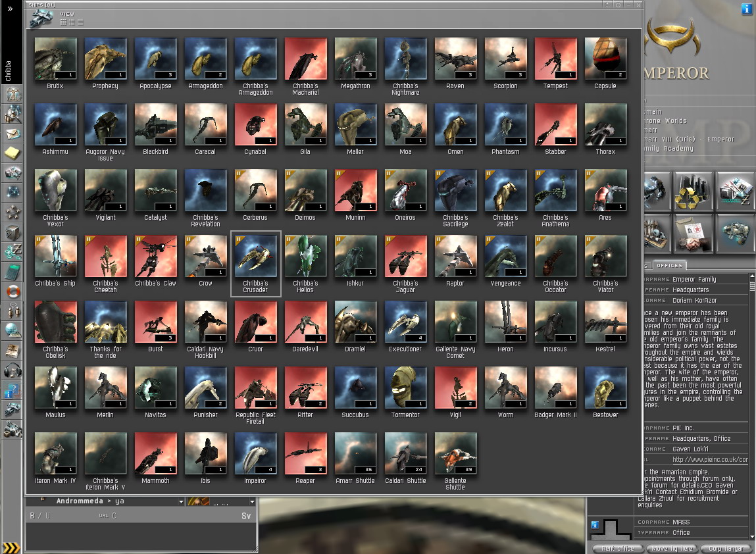Select the Cynabal ship thumbnail
Image resolution: width=756 pixels, height=554 pixels.
[x=255, y=125]
